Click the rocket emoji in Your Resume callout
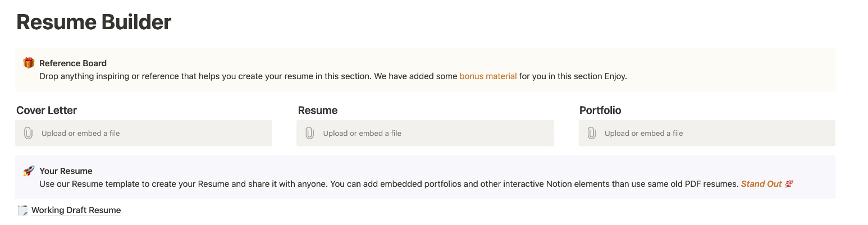 pos(29,171)
